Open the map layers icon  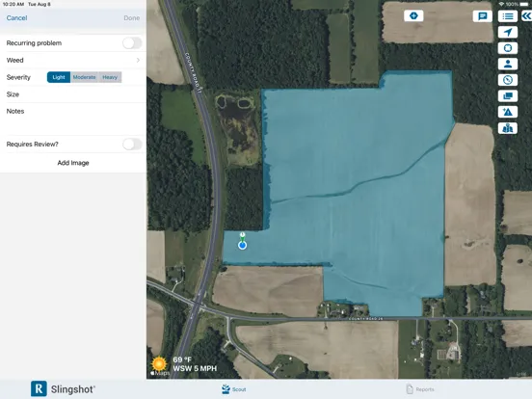[x=508, y=96]
